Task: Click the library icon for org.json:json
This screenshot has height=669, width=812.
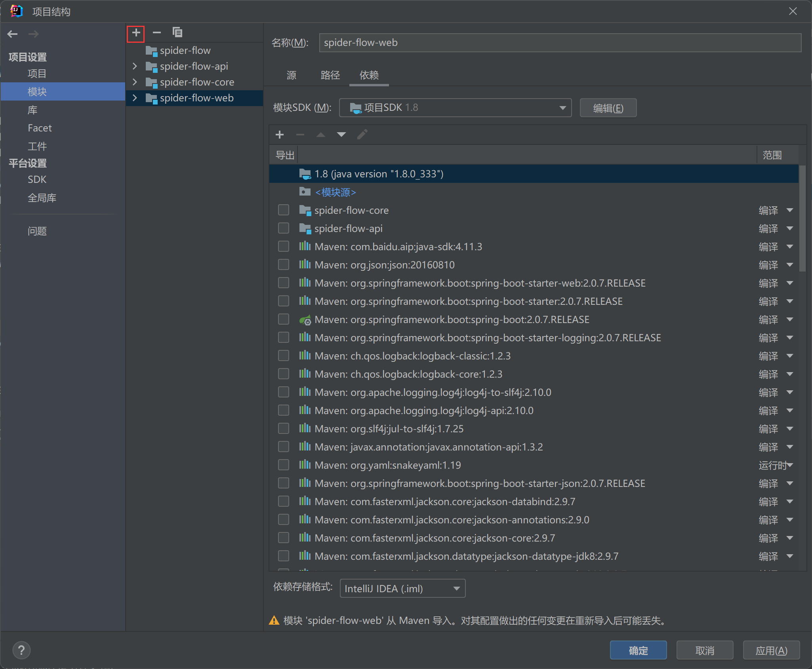Action: (305, 264)
